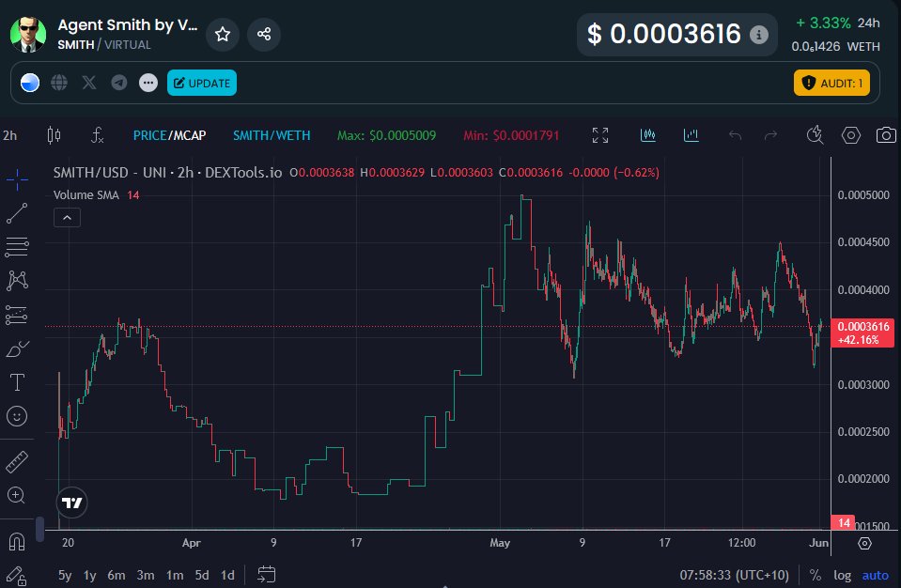The image size is (901, 588).
Task: Select the ruler measure tool
Action: point(17,462)
